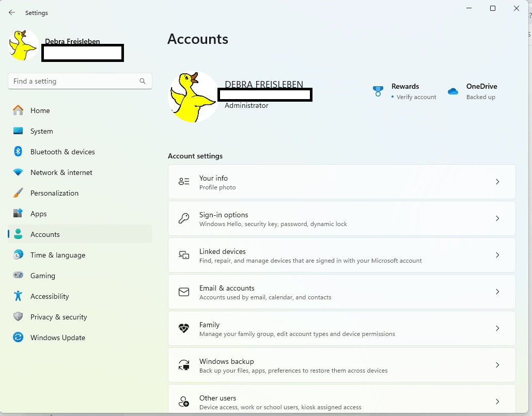Maximize the Settings window
Image resolution: width=532 pixels, height=416 pixels.
tap(493, 8)
